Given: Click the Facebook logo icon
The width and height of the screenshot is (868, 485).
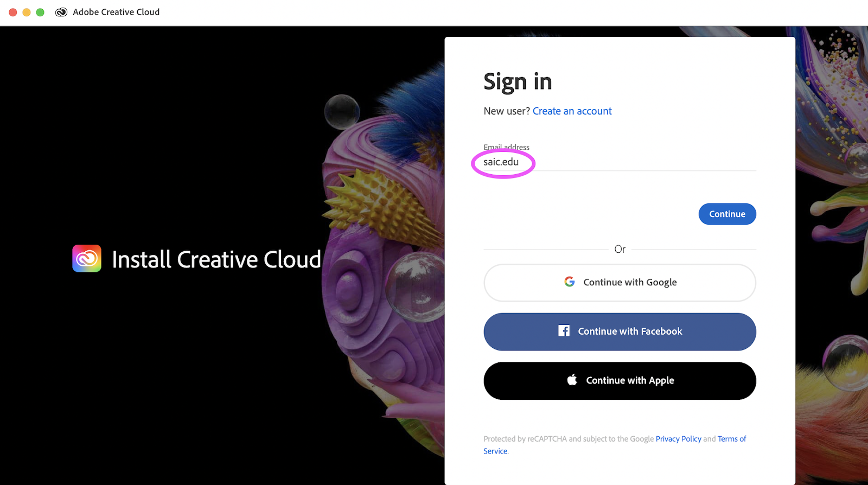Looking at the screenshot, I should point(564,331).
